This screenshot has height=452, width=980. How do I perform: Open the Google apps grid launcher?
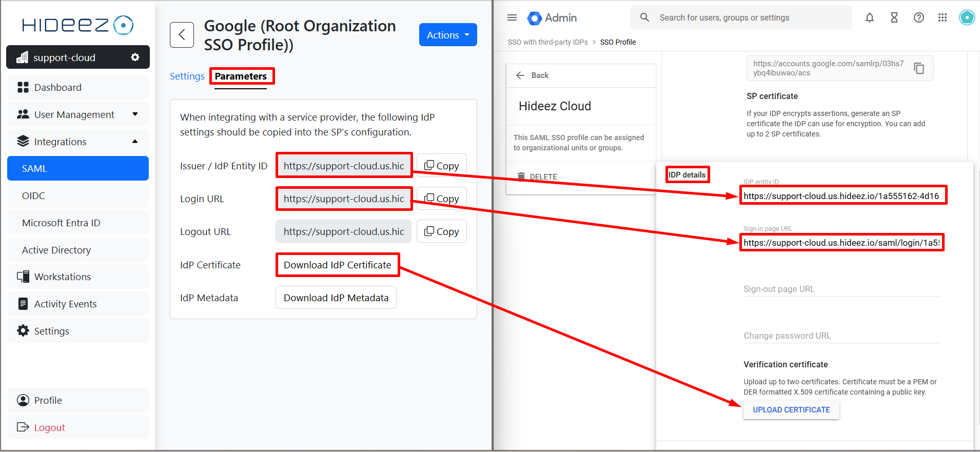(x=942, y=18)
